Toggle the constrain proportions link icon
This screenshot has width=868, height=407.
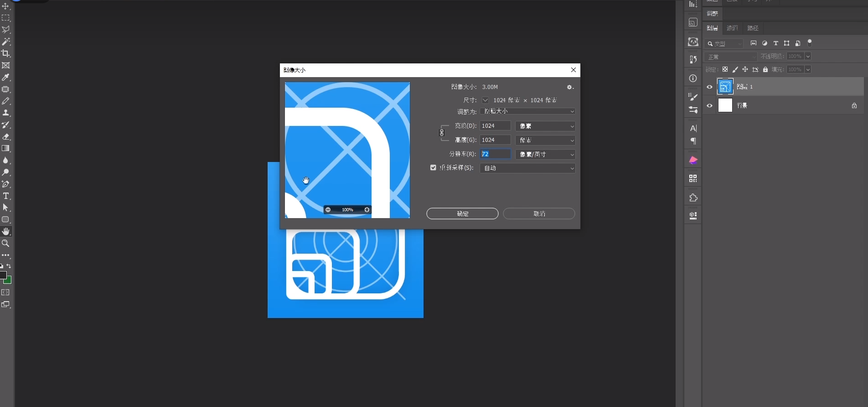pyautogui.click(x=442, y=133)
